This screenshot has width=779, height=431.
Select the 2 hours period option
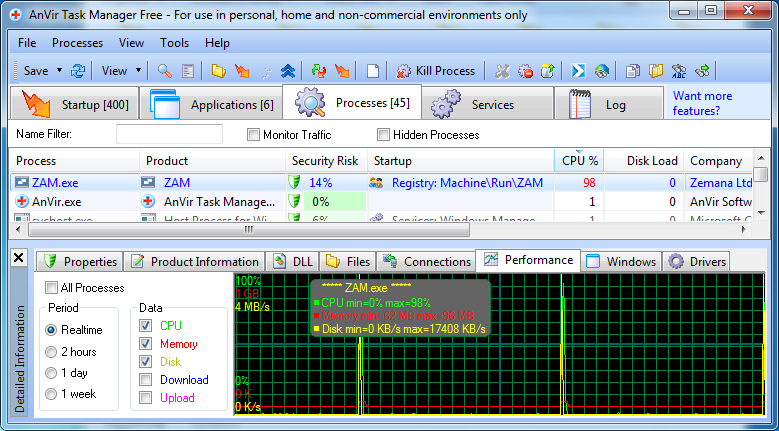(51, 352)
